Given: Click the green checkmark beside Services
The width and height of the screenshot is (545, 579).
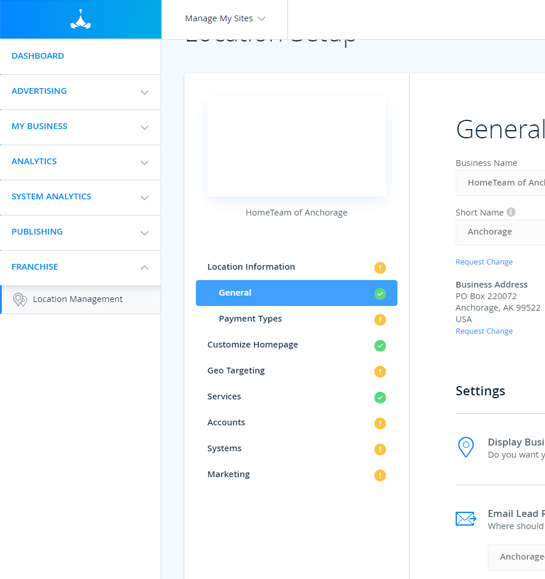Looking at the screenshot, I should [x=380, y=397].
